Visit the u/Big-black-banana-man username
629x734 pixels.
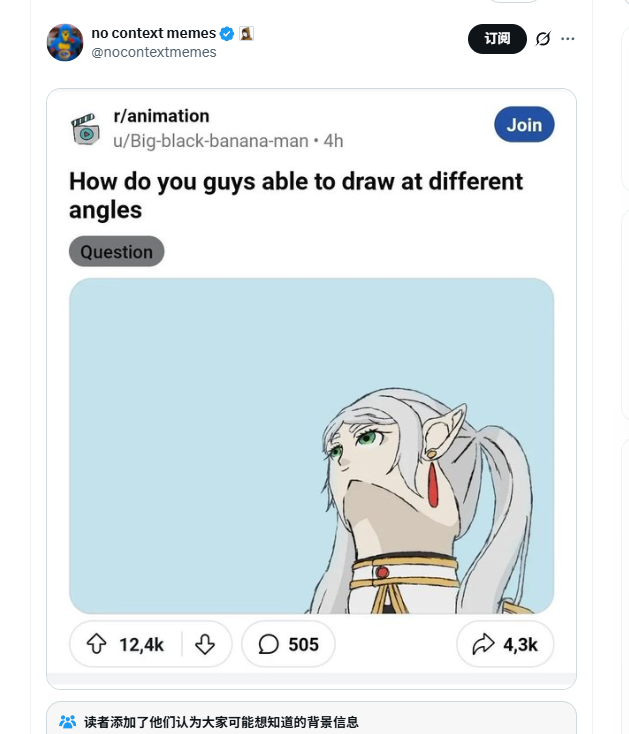pyautogui.click(x=210, y=141)
